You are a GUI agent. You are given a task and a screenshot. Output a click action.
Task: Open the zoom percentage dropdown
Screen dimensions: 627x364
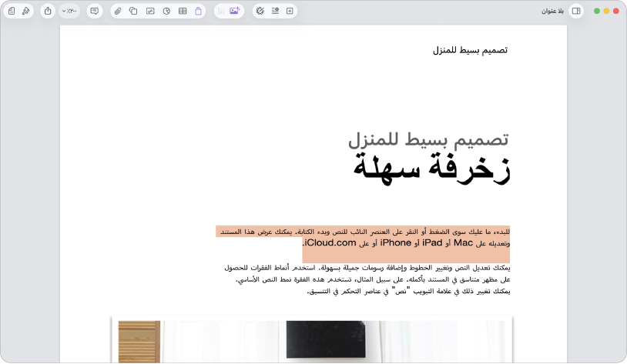tap(69, 12)
